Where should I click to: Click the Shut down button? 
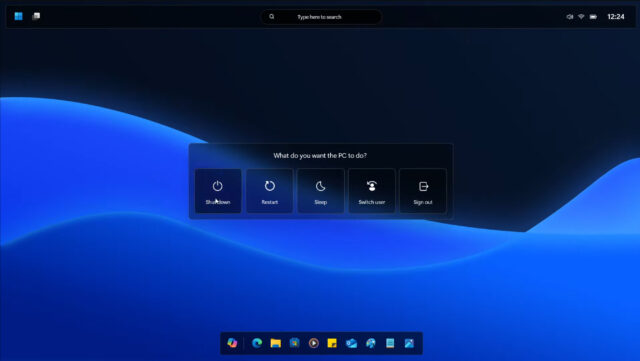point(218,191)
